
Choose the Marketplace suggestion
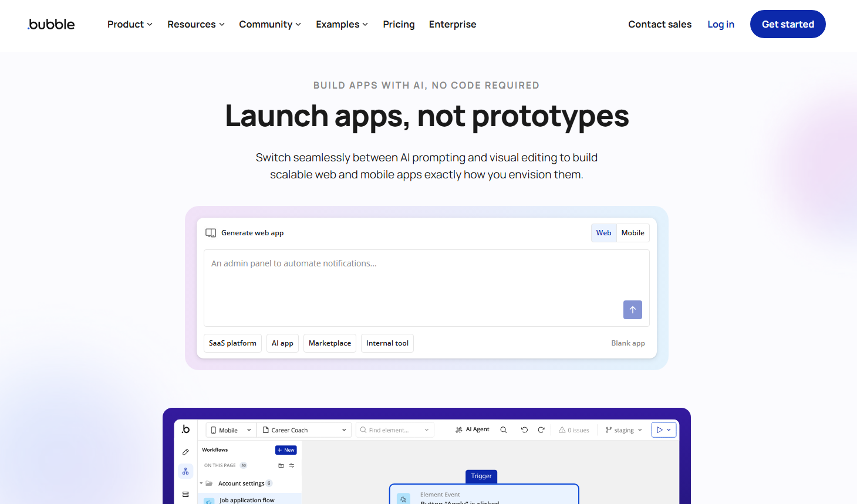330,343
